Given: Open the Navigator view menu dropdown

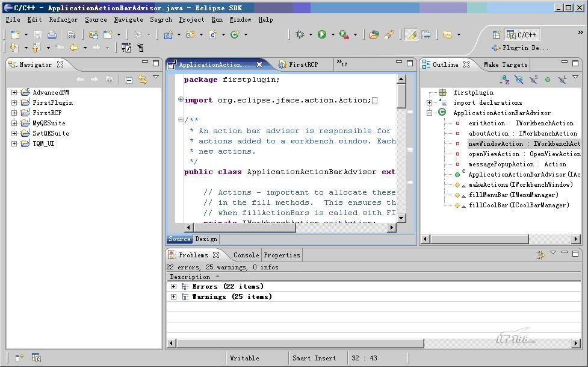Looking at the screenshot, I should click(x=156, y=77).
